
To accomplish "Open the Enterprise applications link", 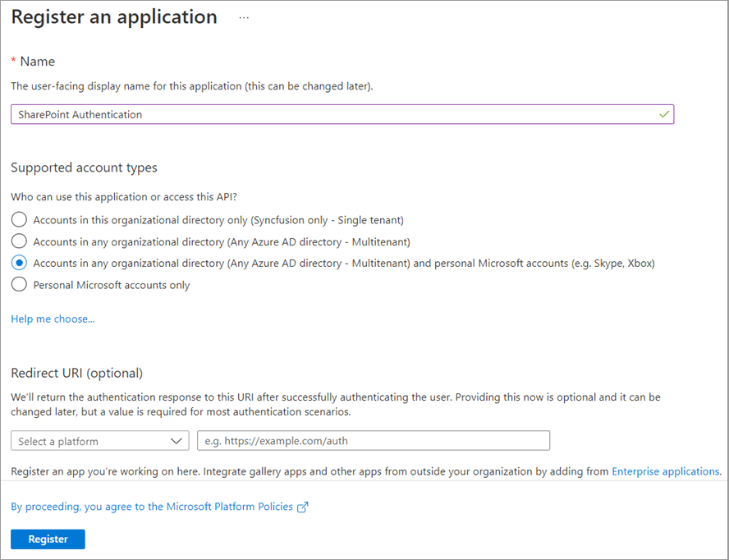I will (665, 471).
